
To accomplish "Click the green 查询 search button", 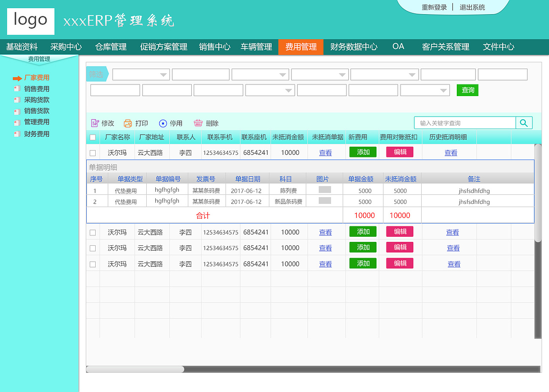I will (468, 90).
